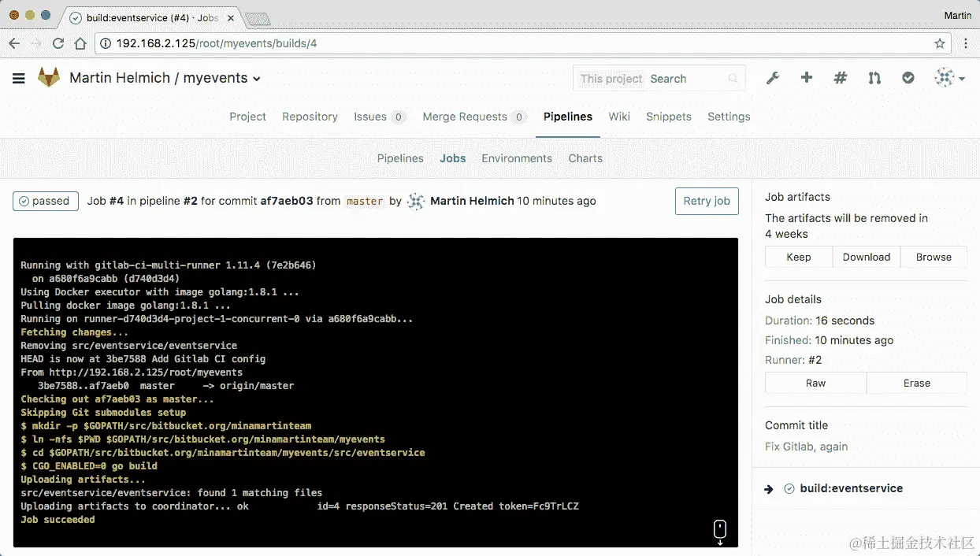Click the GitLab fox logo
Viewport: 980px width, 556px height.
tap(49, 77)
